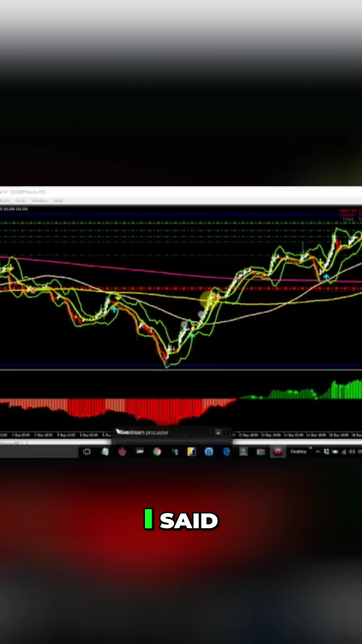Click the Desktop toolbar label in taskbar
Viewport: 362px width, 644px height.
coord(298,451)
